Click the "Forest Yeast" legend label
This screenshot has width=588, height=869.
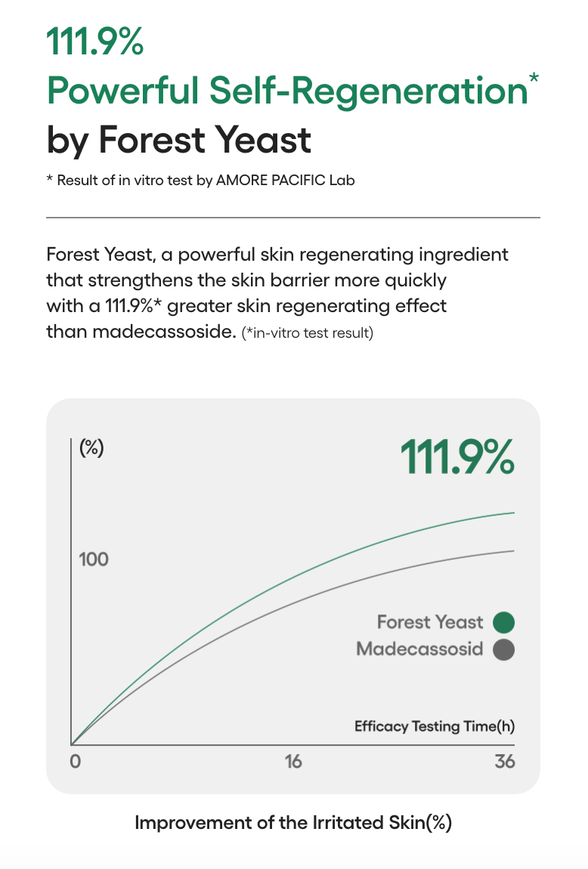tap(429, 622)
